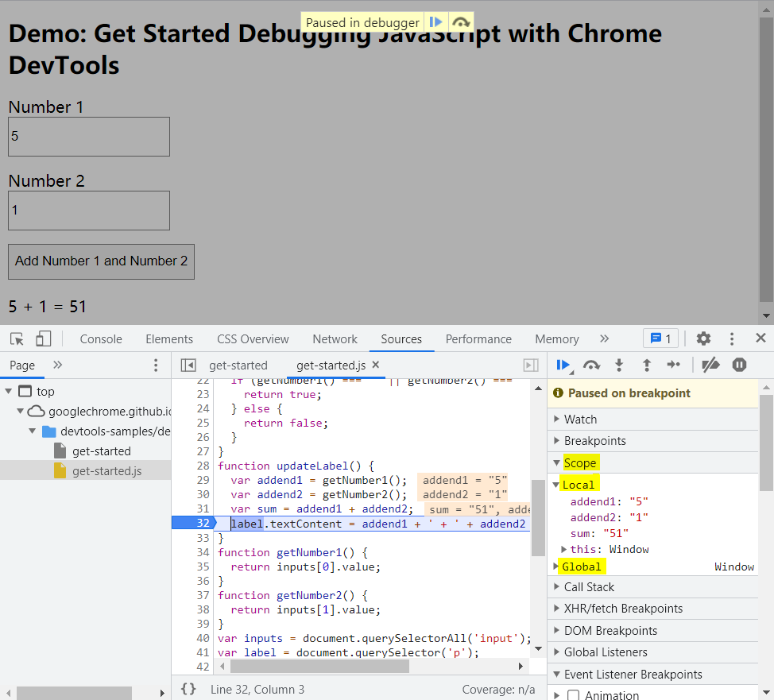The height and width of the screenshot is (700, 774).
Task: Expand 'this: Window' object
Action: [563, 550]
